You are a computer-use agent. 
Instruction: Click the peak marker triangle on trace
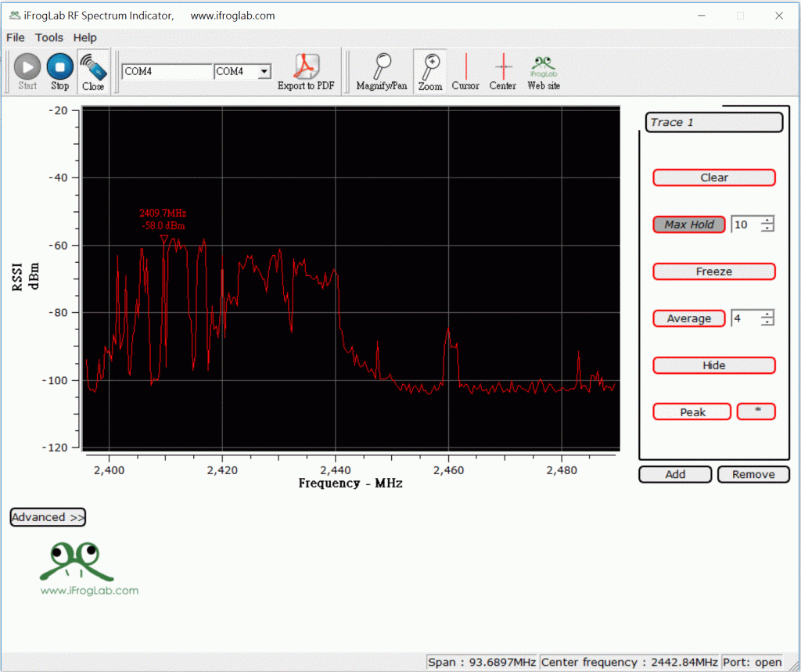click(164, 239)
